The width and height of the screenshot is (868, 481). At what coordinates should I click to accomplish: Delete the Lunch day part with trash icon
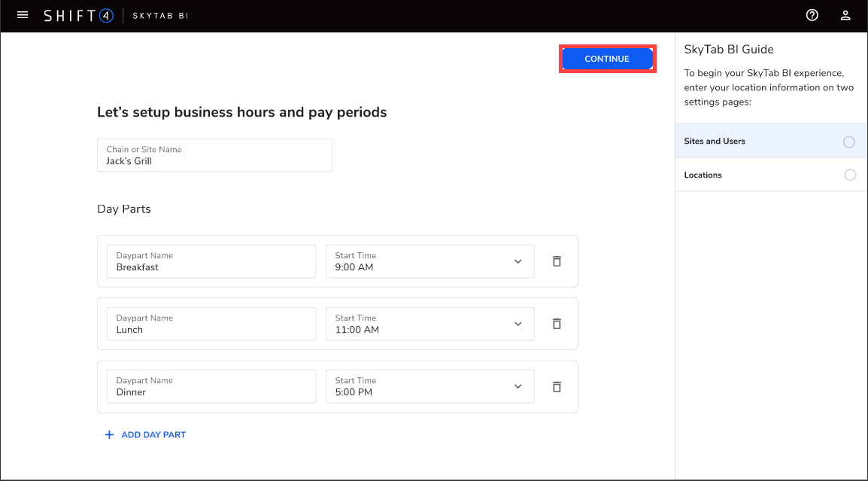click(x=557, y=323)
